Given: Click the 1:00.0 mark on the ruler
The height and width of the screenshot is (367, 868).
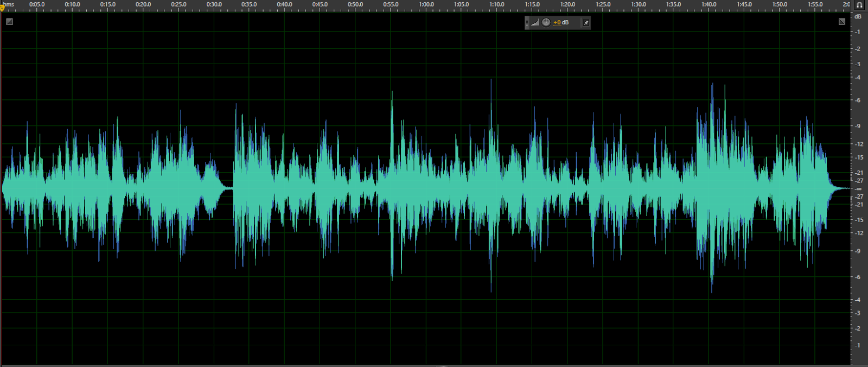Looking at the screenshot, I should click(426, 4).
